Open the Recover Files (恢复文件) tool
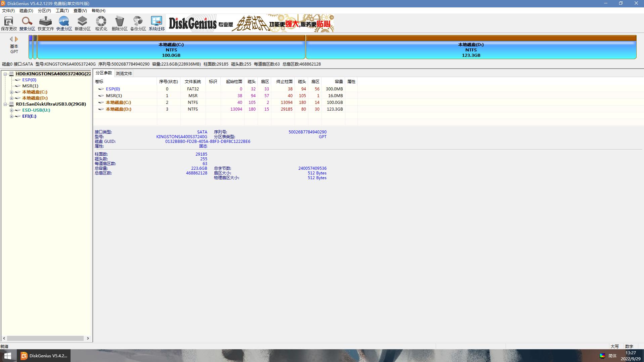The width and height of the screenshot is (644, 362). coord(45,23)
